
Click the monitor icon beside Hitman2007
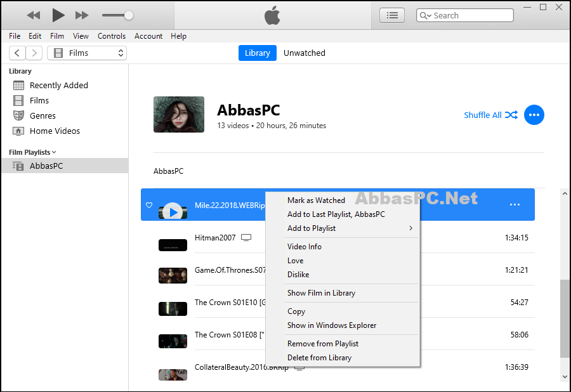pos(246,238)
